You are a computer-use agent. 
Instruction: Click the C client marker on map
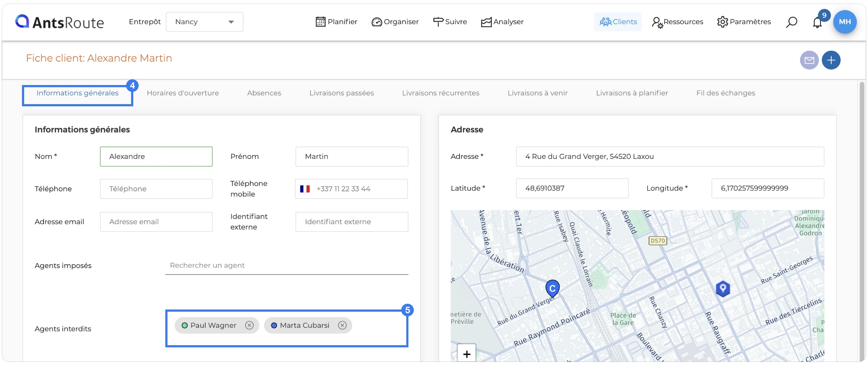coord(552,288)
